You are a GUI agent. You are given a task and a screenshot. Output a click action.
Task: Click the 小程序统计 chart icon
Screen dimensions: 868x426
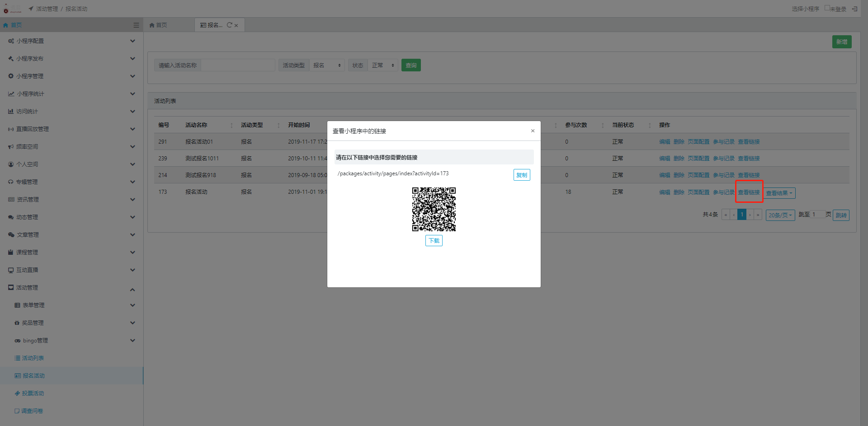click(11, 94)
